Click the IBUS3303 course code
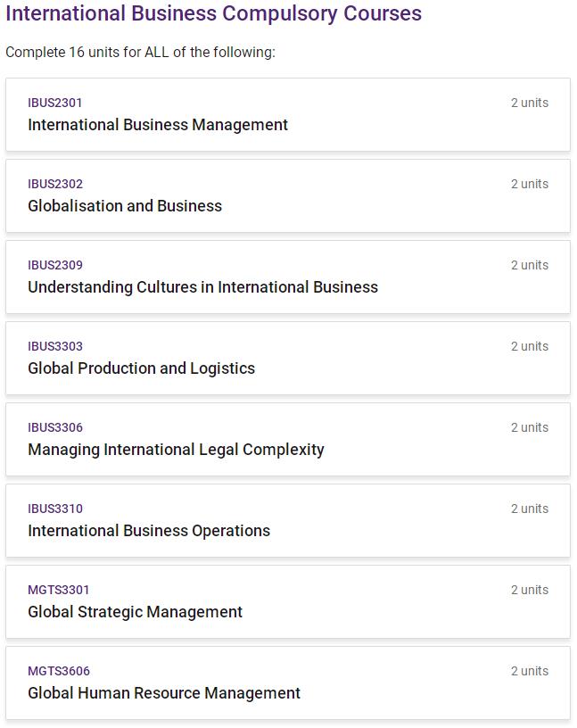 click(55, 346)
